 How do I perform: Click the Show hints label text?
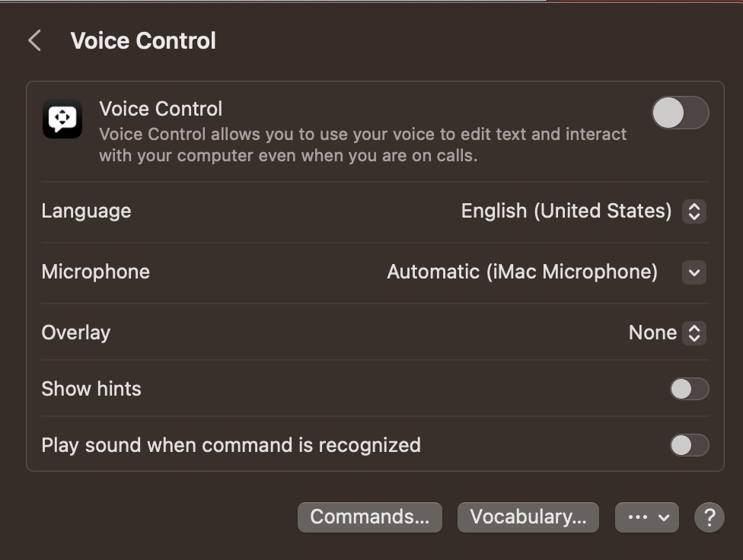91,389
